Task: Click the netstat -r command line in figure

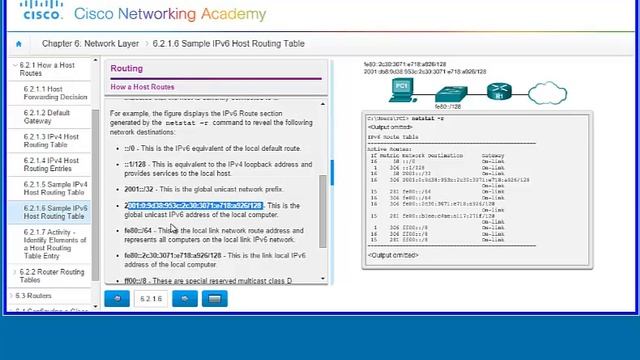Action: (x=406, y=118)
